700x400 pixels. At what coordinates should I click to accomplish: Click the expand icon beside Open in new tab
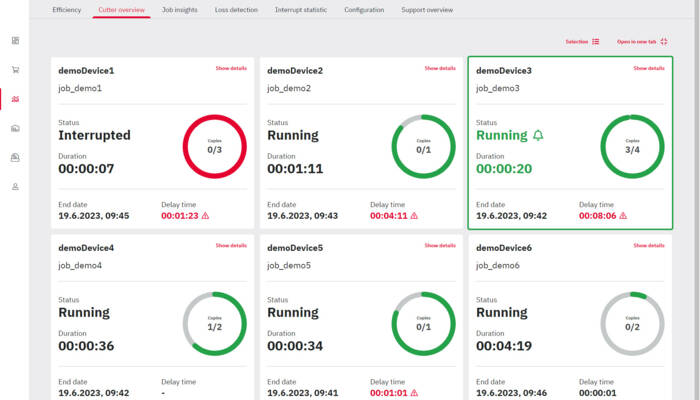coord(664,42)
